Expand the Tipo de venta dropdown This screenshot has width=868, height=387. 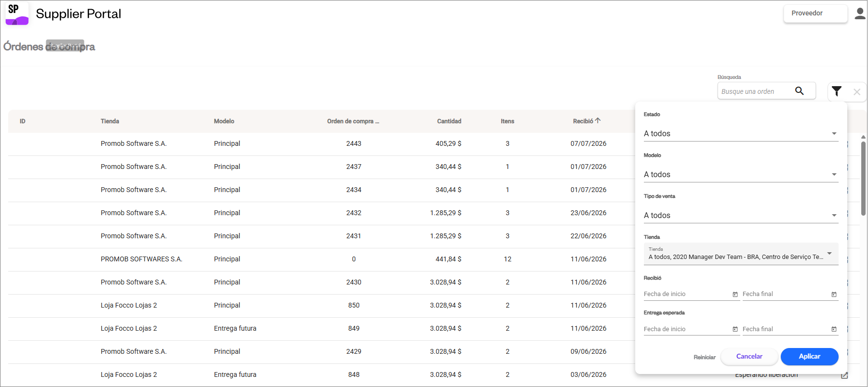741,215
